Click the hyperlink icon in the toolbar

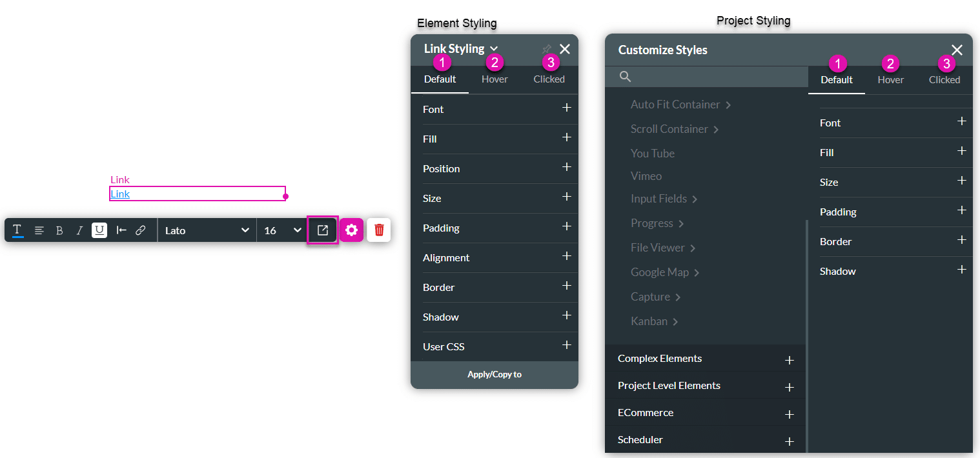[x=141, y=230]
